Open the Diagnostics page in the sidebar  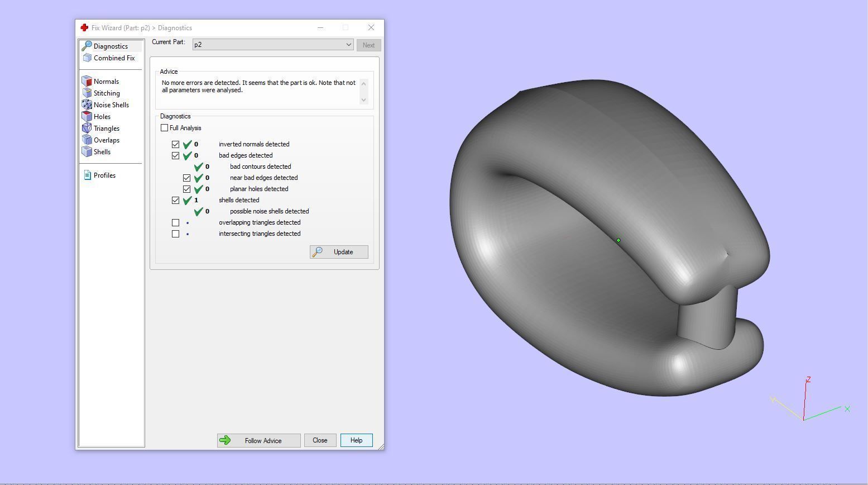point(111,46)
